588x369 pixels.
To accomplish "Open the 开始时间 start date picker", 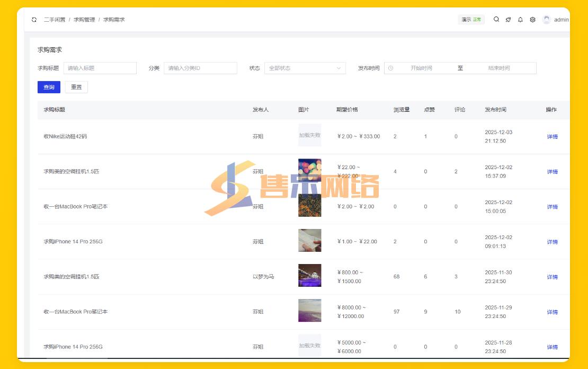I will coord(421,68).
